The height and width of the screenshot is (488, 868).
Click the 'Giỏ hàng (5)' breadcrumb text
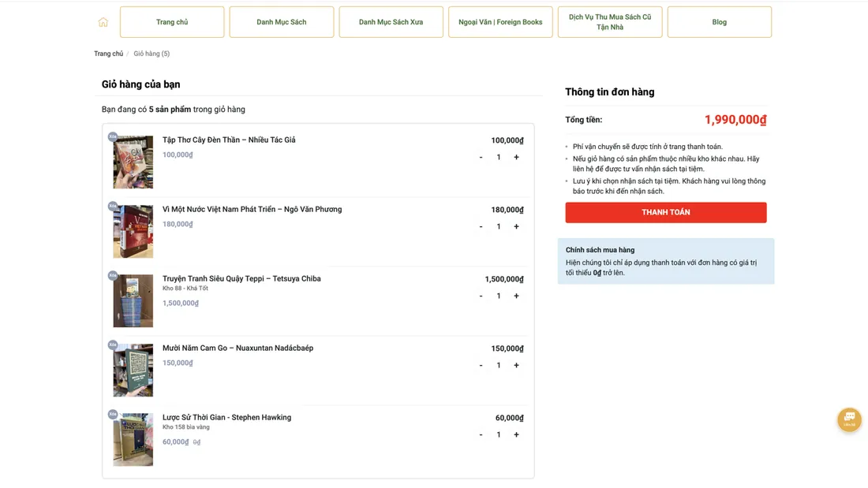152,54
